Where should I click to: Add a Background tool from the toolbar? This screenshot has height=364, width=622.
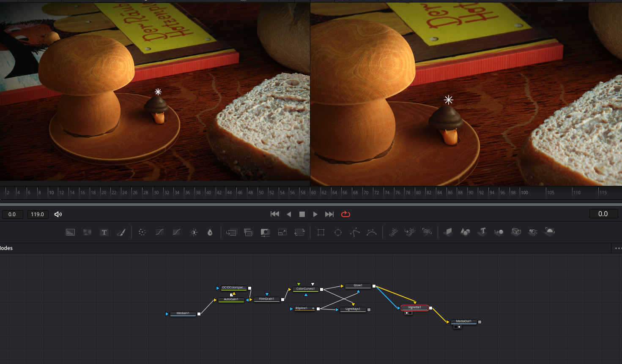click(70, 232)
